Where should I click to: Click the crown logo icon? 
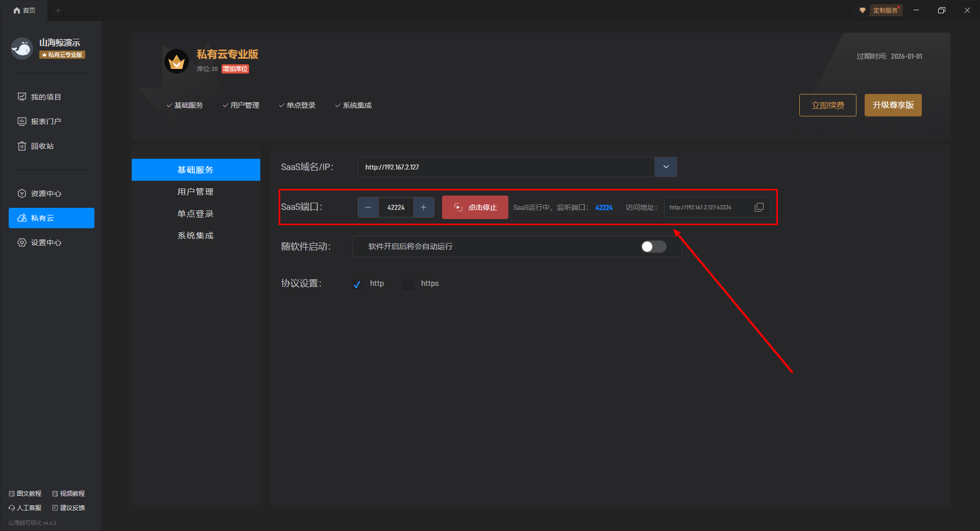pos(177,61)
